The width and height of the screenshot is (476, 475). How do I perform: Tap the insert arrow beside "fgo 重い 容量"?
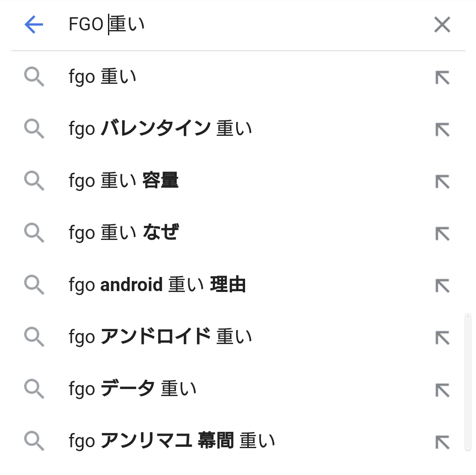(442, 181)
